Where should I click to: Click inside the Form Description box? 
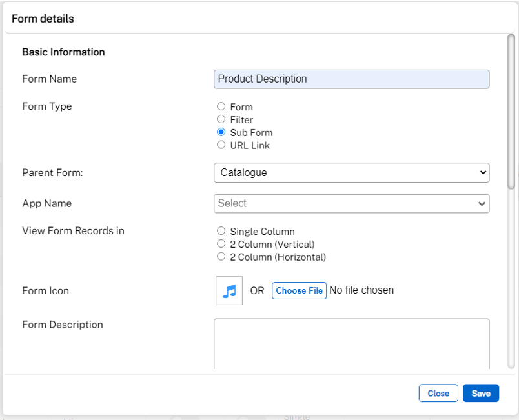[351, 342]
